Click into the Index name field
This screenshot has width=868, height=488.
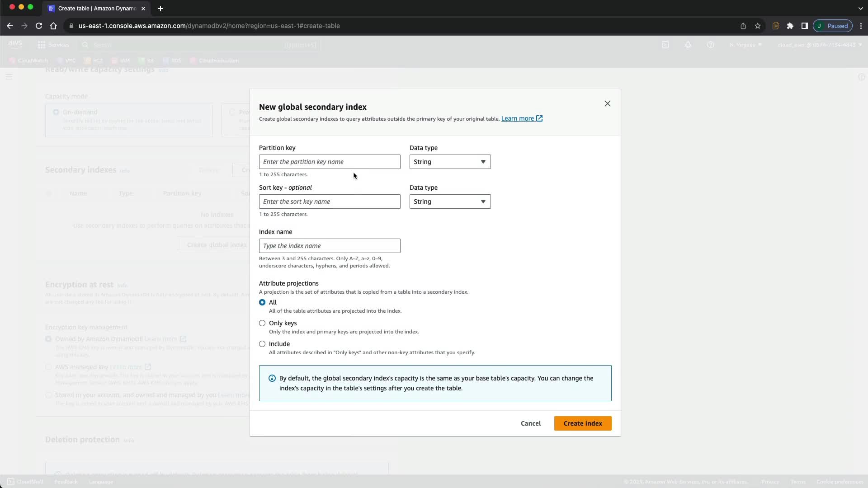329,246
